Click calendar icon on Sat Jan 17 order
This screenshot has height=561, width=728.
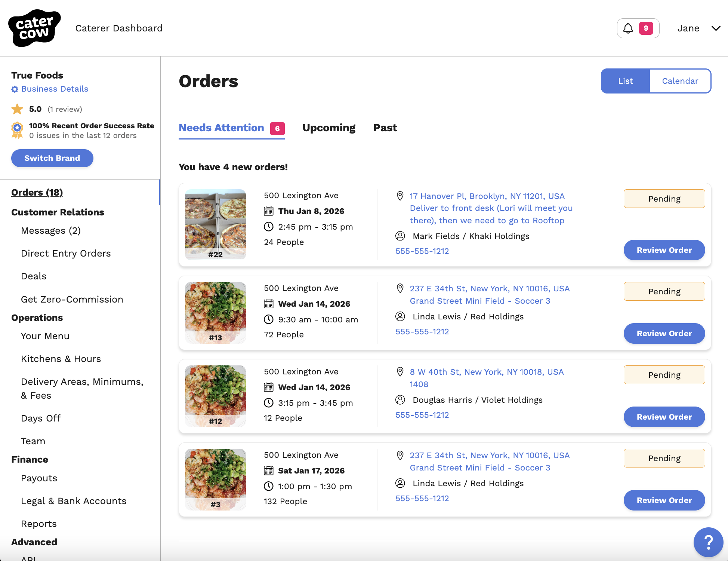pos(268,470)
